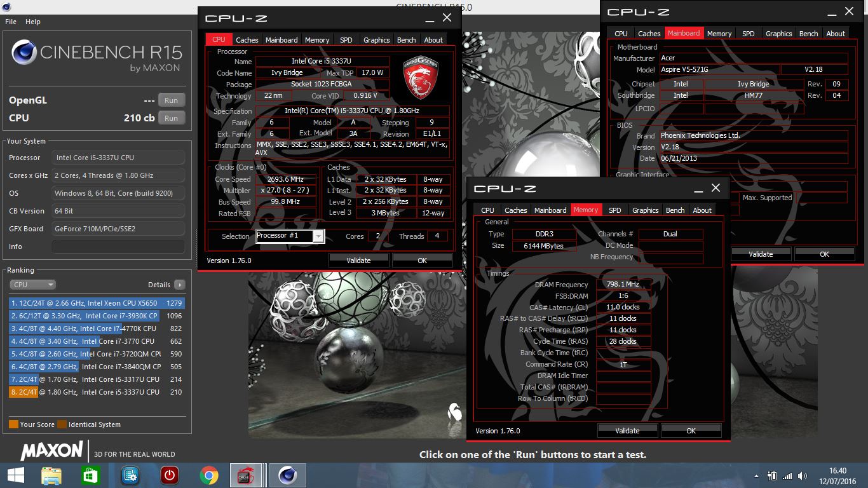This screenshot has width=868, height=488.
Task: Open the volume speaker tray icon
Action: pyautogui.click(x=803, y=475)
